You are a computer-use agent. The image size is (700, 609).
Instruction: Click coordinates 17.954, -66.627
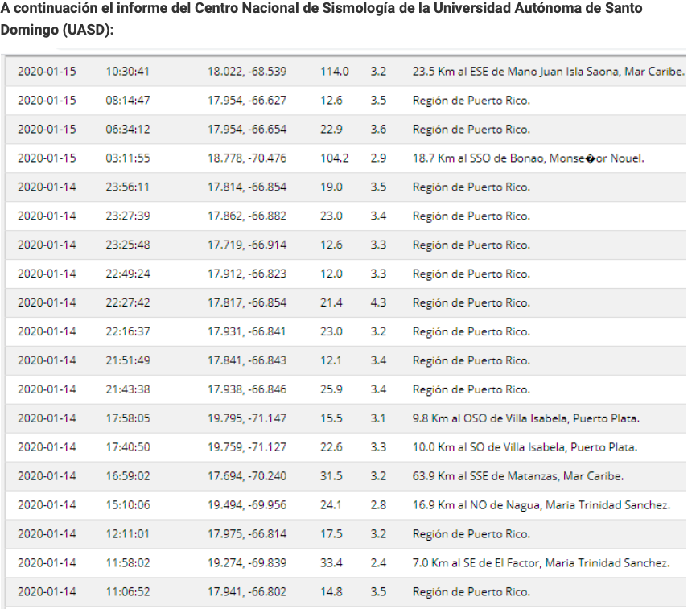coord(247,101)
